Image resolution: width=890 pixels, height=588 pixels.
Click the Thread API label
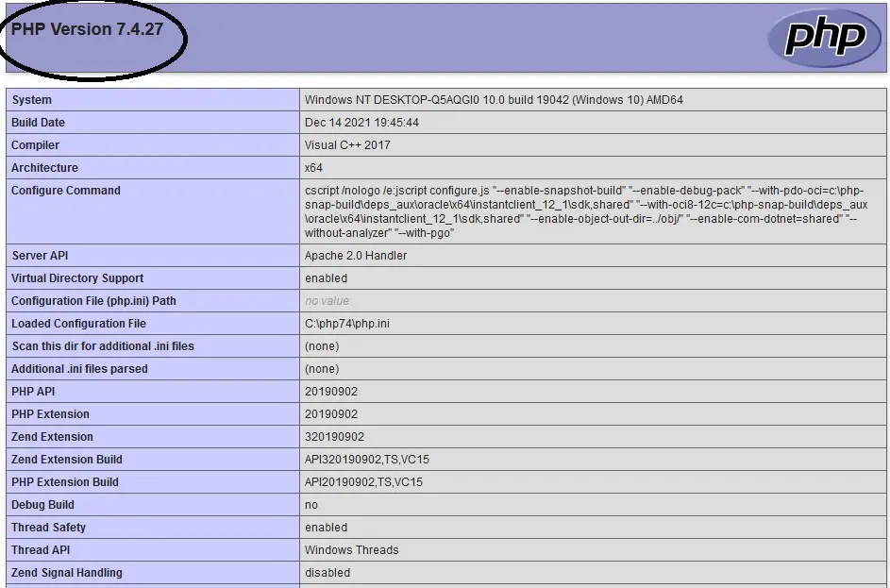[x=41, y=551]
